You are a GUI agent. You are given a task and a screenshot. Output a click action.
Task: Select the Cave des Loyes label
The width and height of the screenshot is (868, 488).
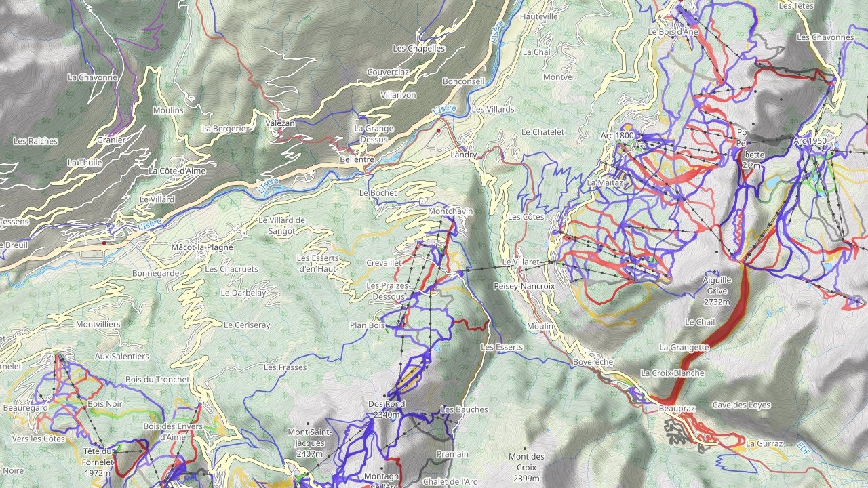coord(741,405)
